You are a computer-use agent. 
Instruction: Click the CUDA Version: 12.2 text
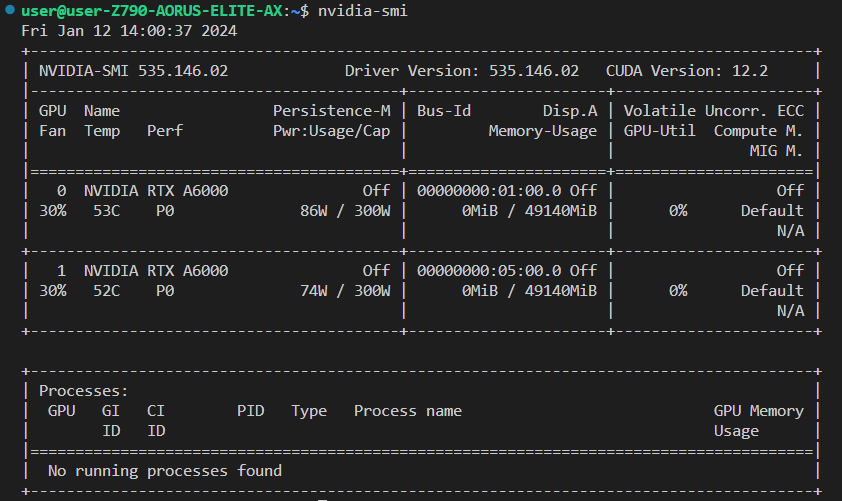(686, 71)
